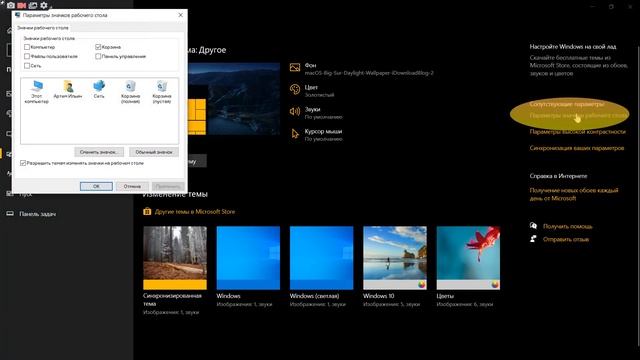640x360 pixels.
Task: Open 'Параметры значков рабочего стола' link
Action: tap(579, 116)
